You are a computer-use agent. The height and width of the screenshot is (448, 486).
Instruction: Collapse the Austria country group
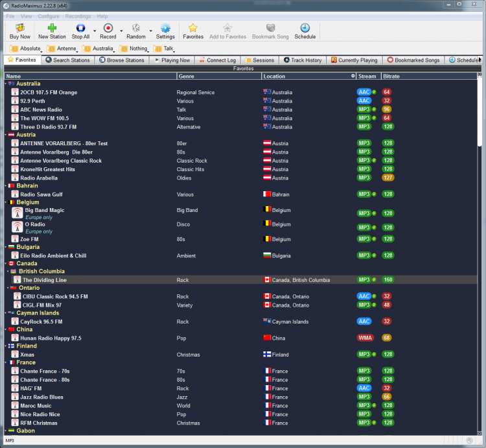click(x=6, y=135)
